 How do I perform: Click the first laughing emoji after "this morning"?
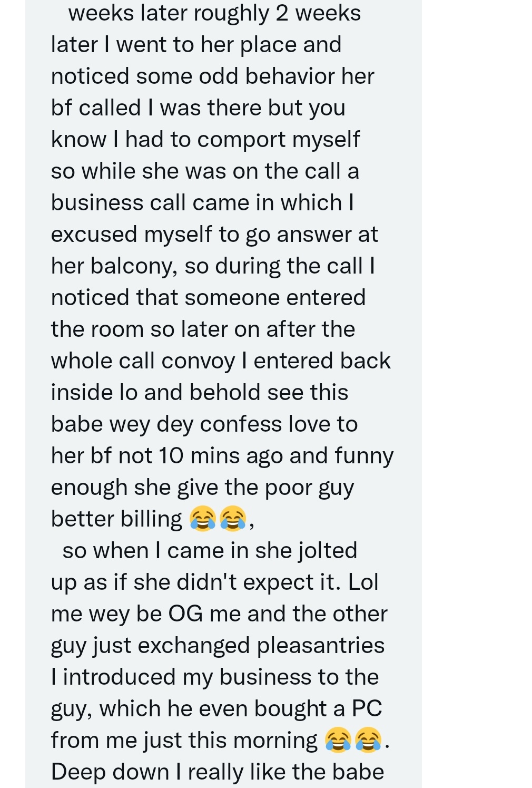tap(338, 740)
